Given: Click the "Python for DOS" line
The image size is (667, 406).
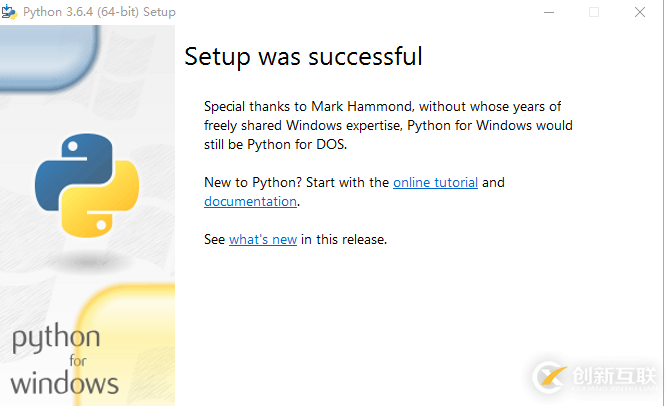Looking at the screenshot, I should 279,144.
